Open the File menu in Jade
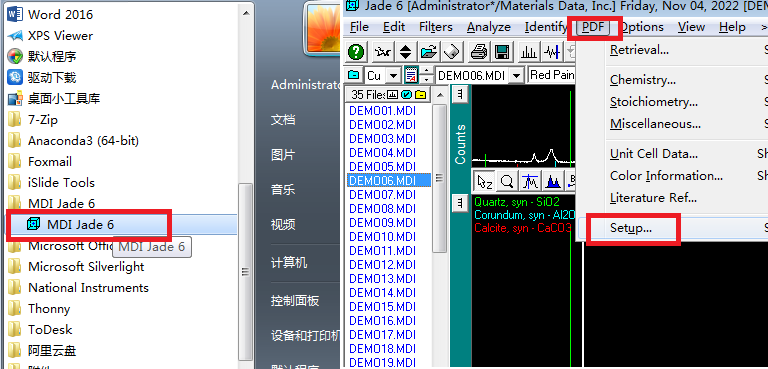Image resolution: width=768 pixels, height=369 pixels. point(360,27)
